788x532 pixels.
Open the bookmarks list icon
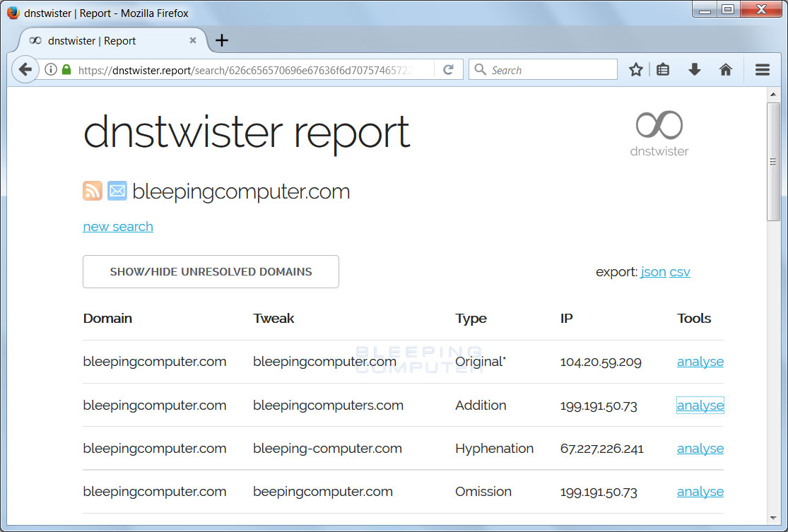click(663, 70)
